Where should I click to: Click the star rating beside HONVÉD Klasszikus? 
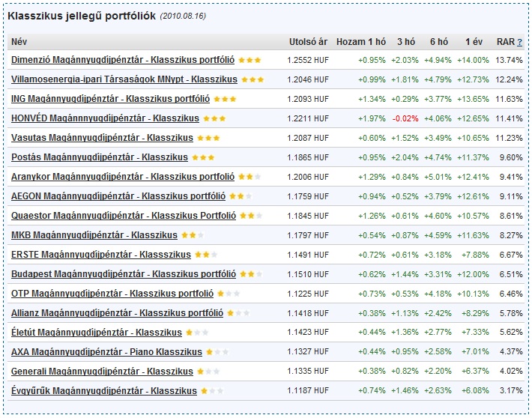(x=214, y=119)
